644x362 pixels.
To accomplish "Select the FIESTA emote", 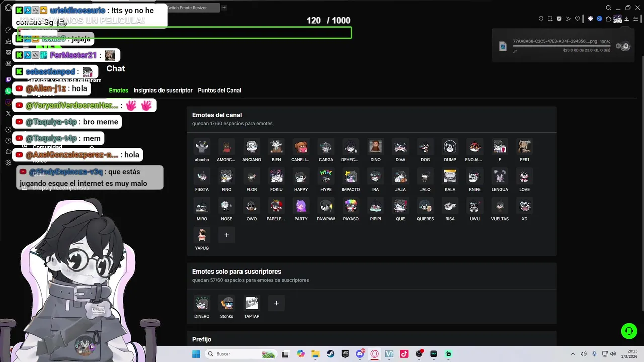I will (x=202, y=176).
